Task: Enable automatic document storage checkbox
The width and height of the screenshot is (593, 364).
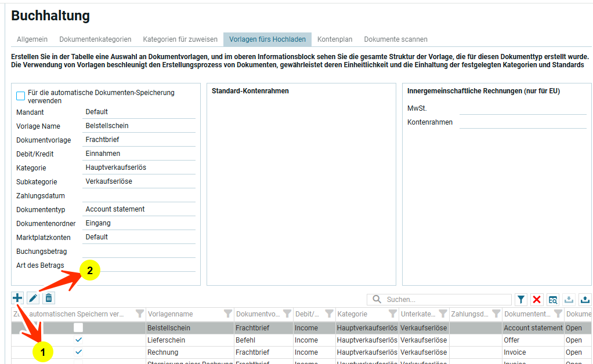Action: 21,96
